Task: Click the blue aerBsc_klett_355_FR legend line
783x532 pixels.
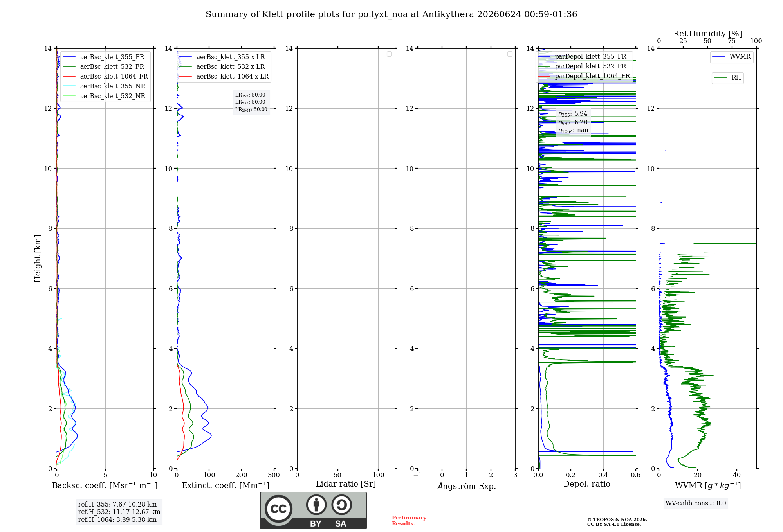Action: (x=69, y=57)
